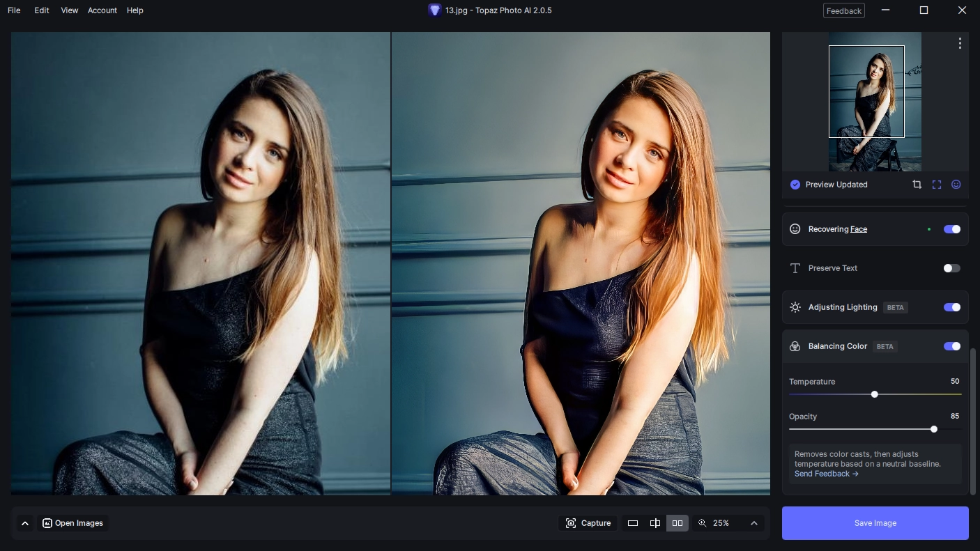Toggle Recovering Face switch off
The height and width of the screenshot is (551, 980).
[x=951, y=229]
